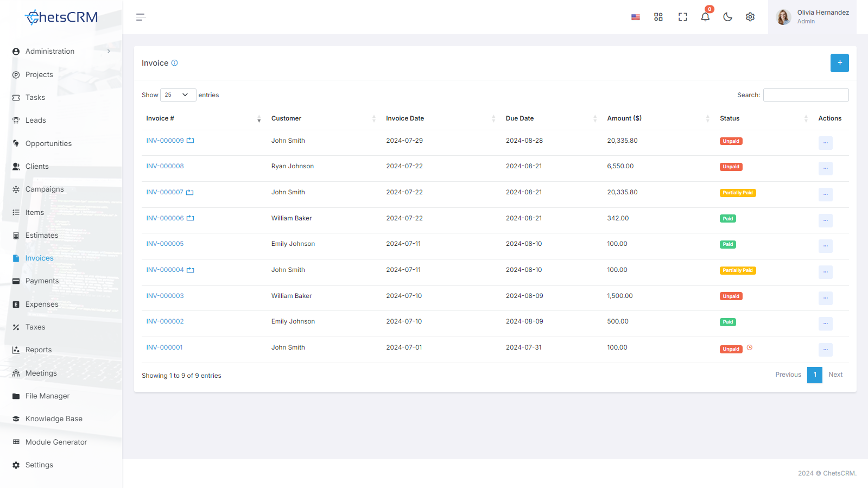Click customer Ryan Johnson cell
Image resolution: width=868 pixels, height=488 pixels.
(x=293, y=166)
